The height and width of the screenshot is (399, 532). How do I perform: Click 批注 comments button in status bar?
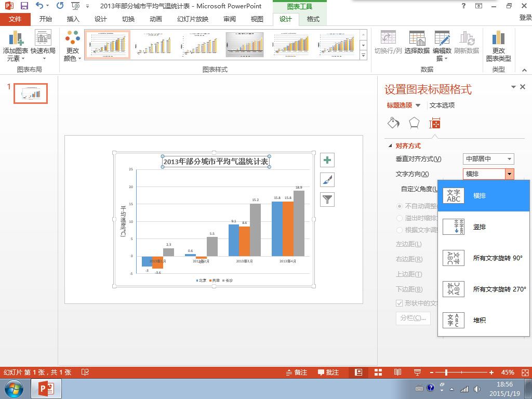tap(328, 373)
